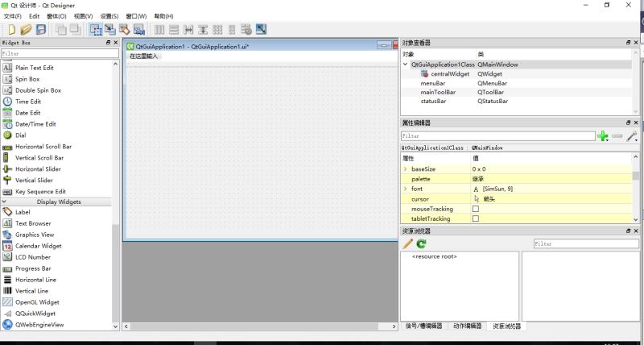Switch to Edit Buddies mode icon
644x345 pixels.
[x=125, y=29]
